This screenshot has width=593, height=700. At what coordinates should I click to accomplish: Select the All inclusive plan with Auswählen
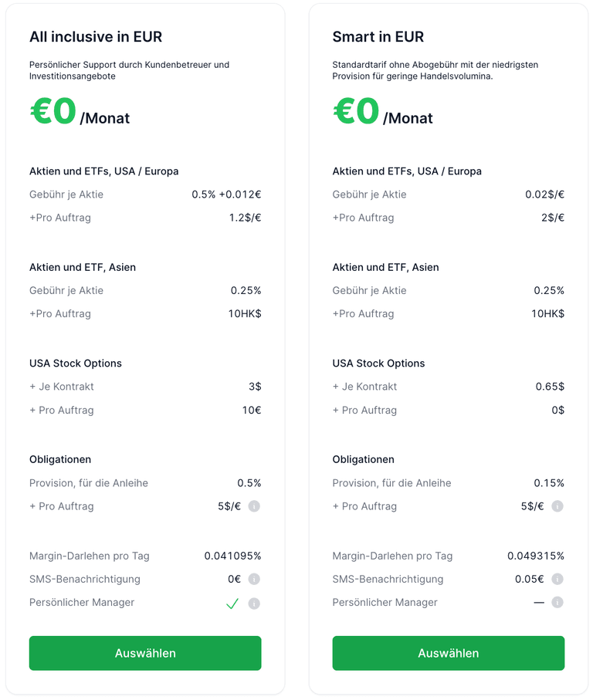pos(145,653)
